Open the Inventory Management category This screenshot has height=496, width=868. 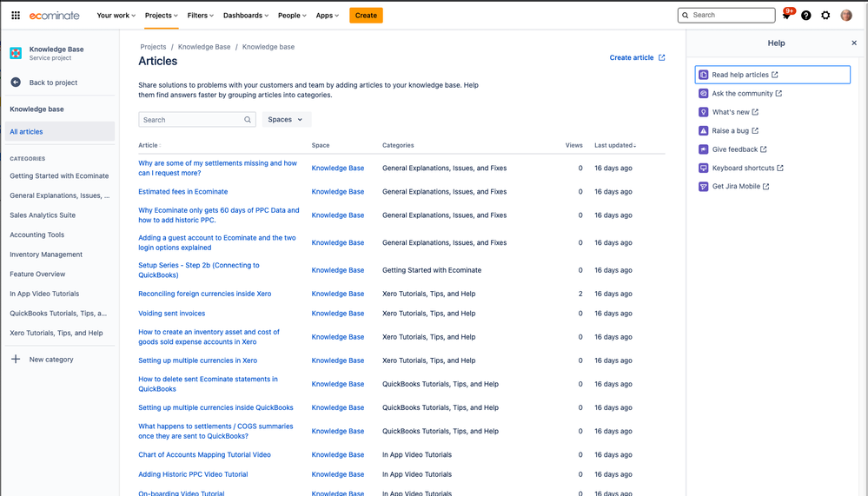coord(46,255)
